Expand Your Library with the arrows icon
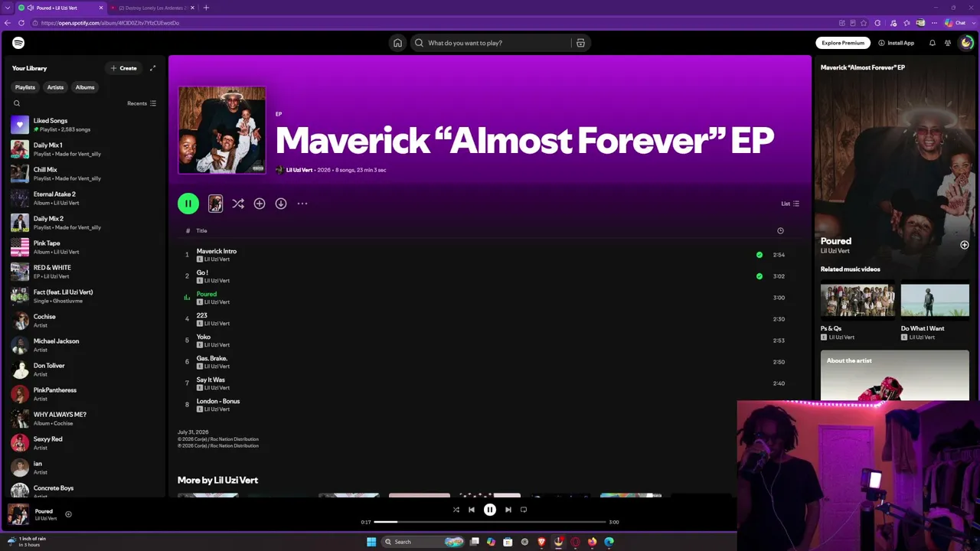 (x=152, y=68)
